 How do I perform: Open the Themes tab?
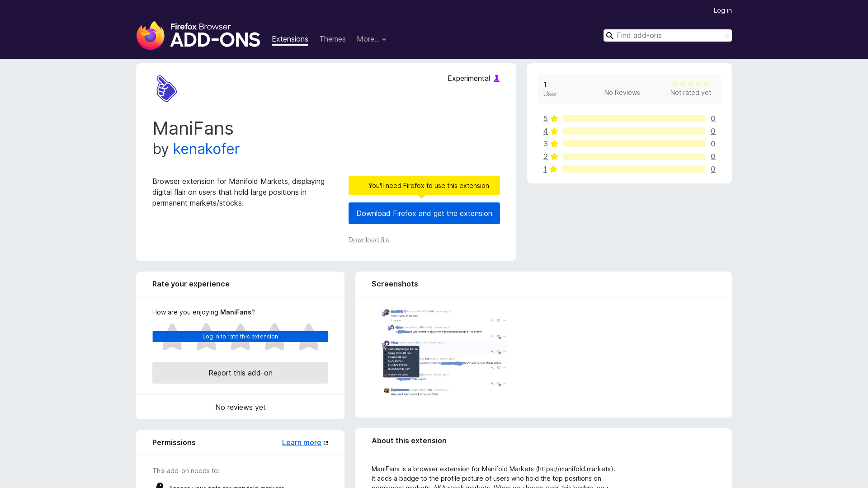pyautogui.click(x=332, y=39)
